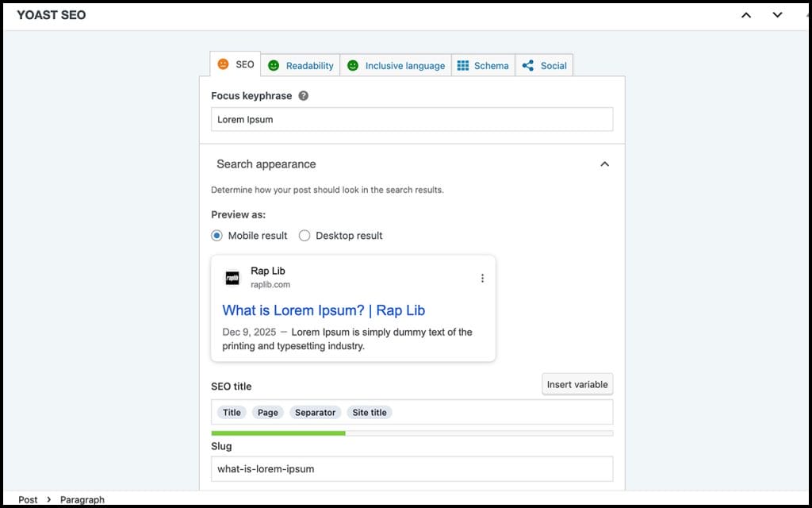Click inside the Slug input field
This screenshot has height=508, width=812.
(x=412, y=468)
